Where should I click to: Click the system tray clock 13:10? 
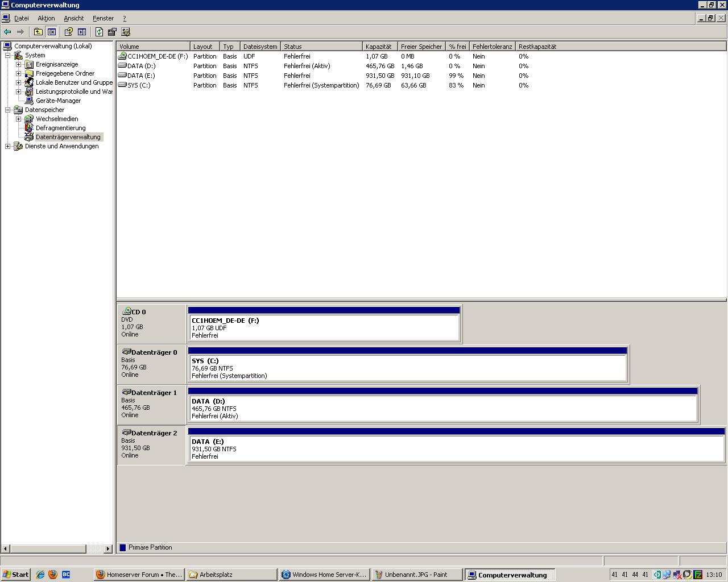(x=714, y=575)
